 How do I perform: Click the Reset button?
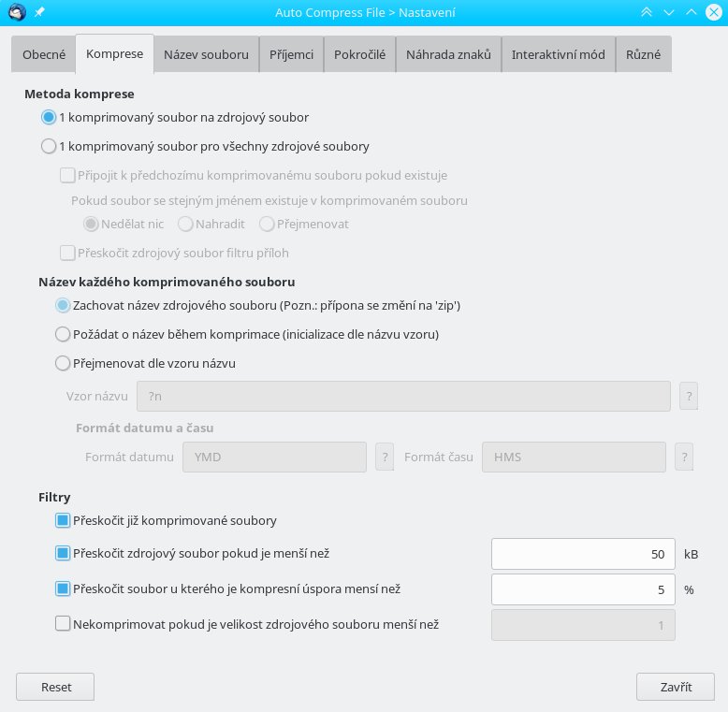[x=55, y=687]
